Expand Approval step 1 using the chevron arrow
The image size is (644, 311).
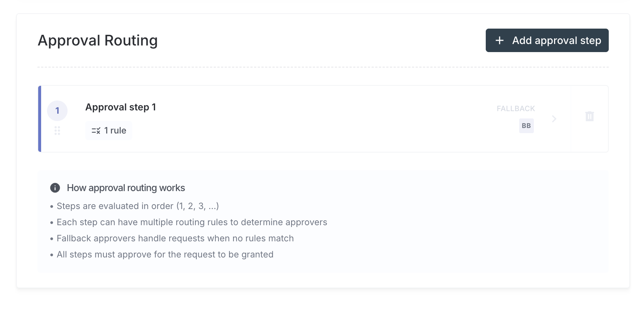[554, 119]
